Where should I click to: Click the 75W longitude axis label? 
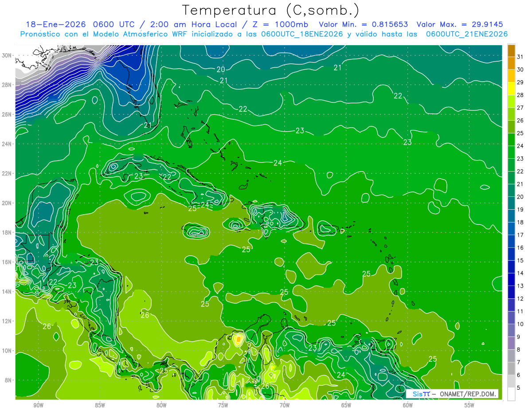(x=223, y=405)
